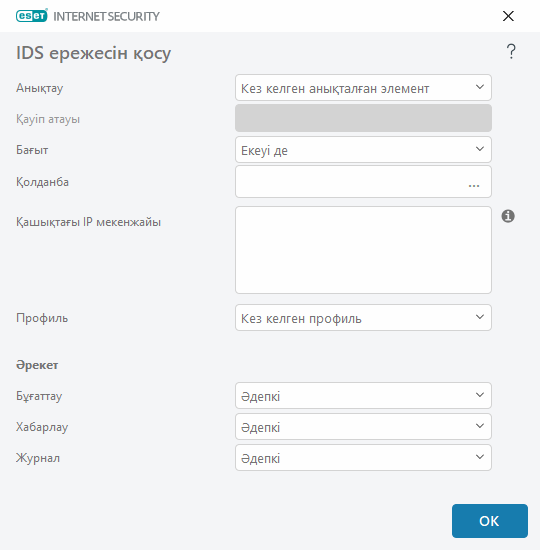Click the OK button
Screen dimensions: 540x550
(x=489, y=521)
